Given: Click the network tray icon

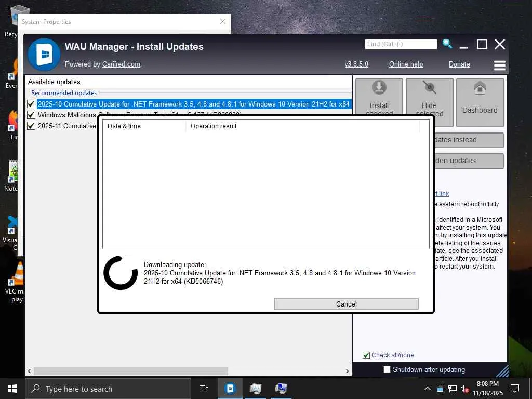Looking at the screenshot, I should [x=453, y=389].
